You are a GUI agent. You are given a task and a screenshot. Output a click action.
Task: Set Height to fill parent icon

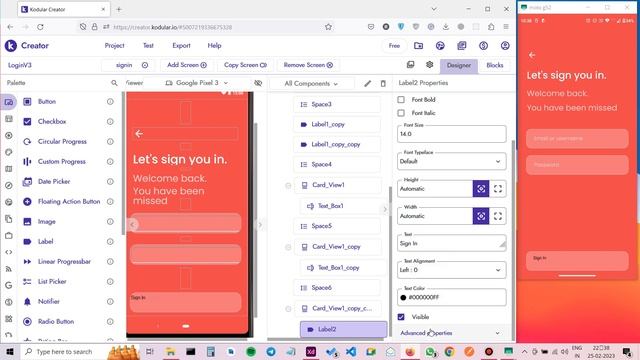498,189
